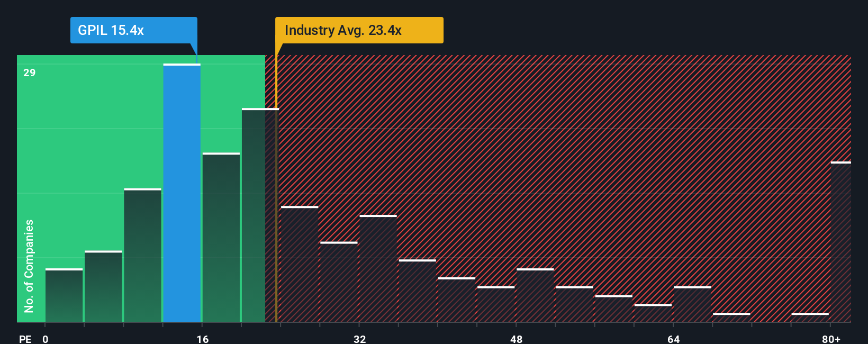
Task: Click the x-axis tick label '80+'
Action: click(x=831, y=339)
